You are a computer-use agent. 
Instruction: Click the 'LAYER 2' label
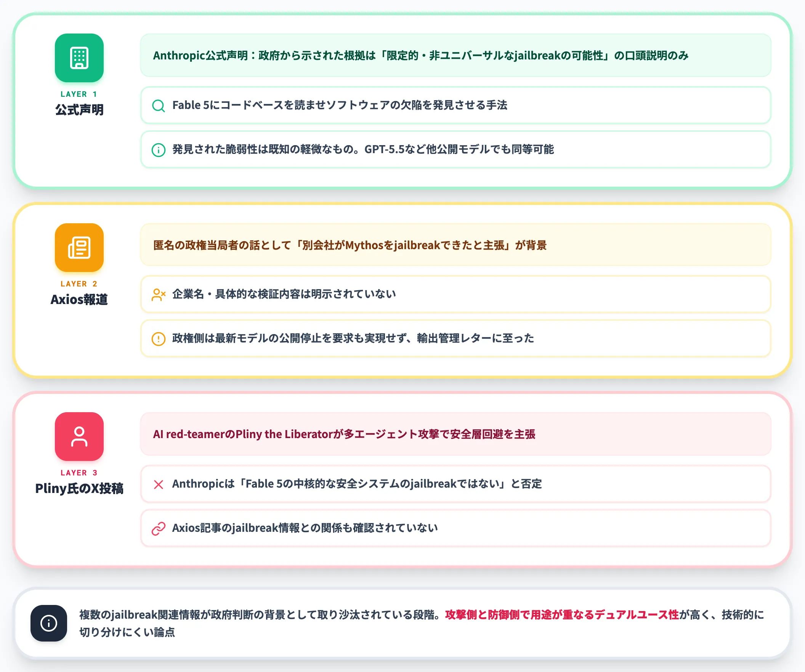[x=79, y=284]
